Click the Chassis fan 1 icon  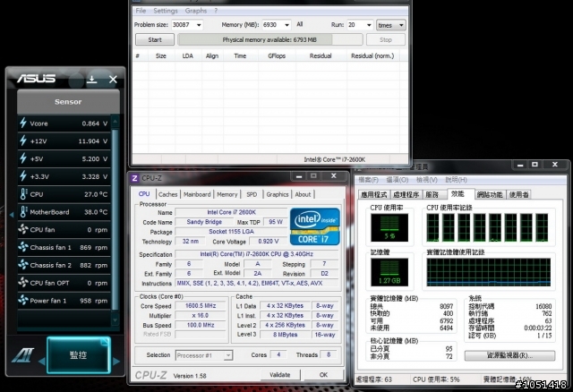23,247
